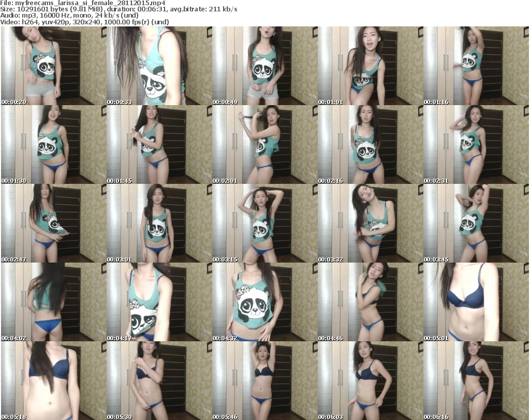530x420 pixels.
Task: Select the thumbnail stamped 00:00:33
Action: 159,66
